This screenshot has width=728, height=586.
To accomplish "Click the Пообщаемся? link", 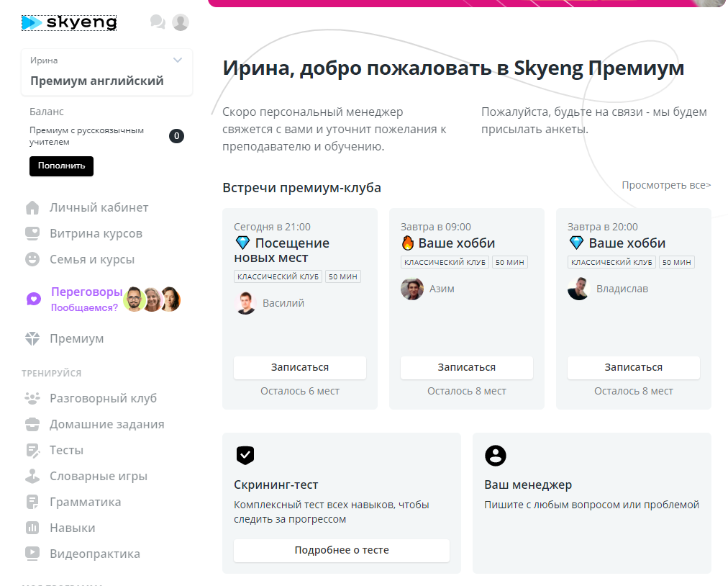I will pos(84,307).
